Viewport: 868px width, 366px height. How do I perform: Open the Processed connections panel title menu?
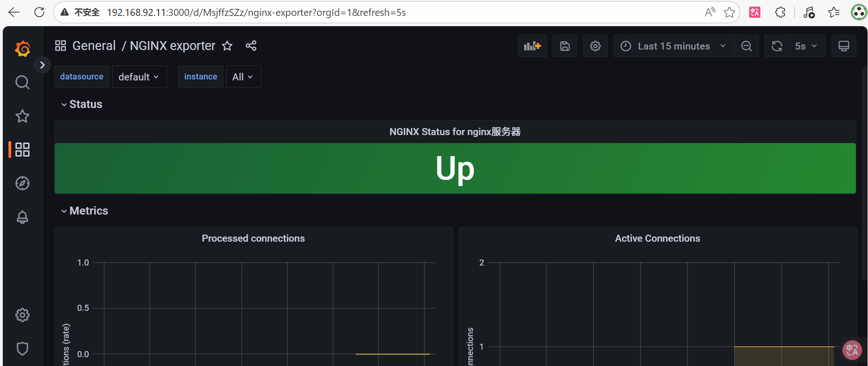tap(253, 238)
